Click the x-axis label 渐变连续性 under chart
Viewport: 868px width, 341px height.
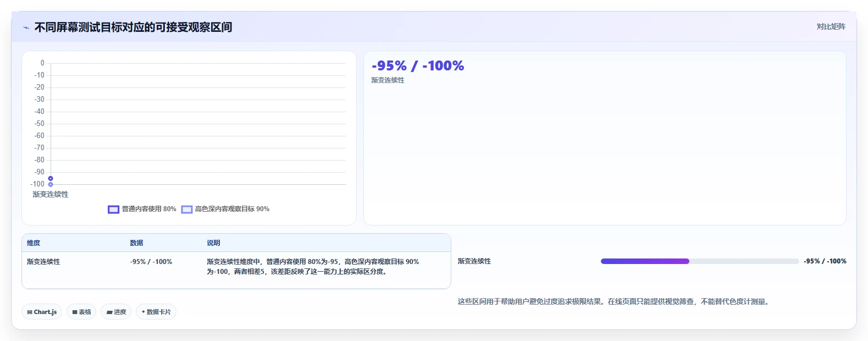point(51,194)
